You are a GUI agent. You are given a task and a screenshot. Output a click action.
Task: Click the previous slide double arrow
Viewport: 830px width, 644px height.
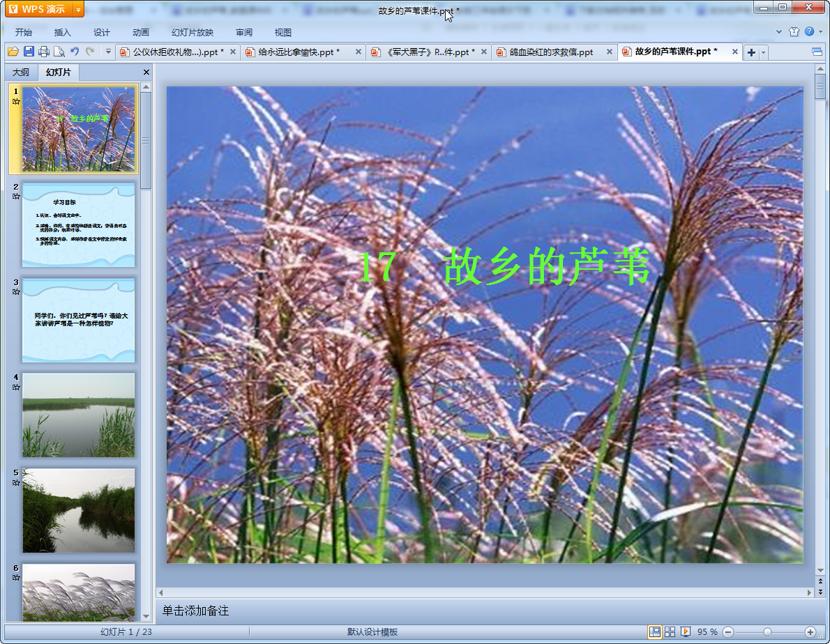coord(820,581)
